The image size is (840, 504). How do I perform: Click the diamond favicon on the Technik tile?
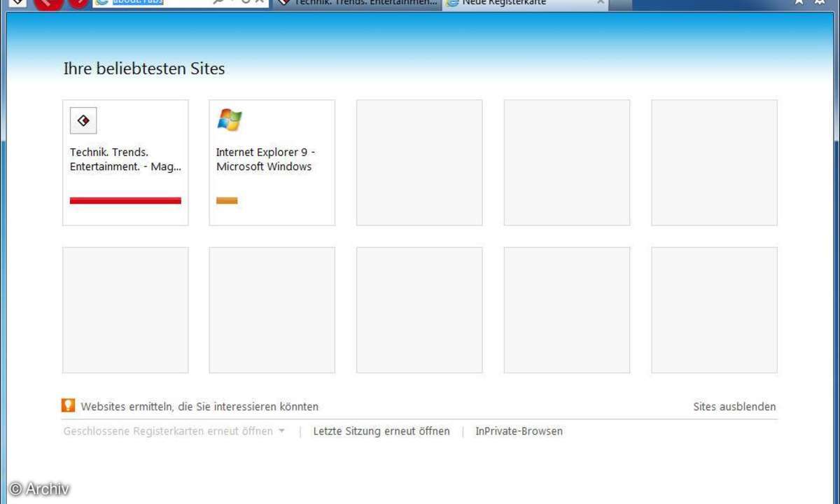pos(83,120)
